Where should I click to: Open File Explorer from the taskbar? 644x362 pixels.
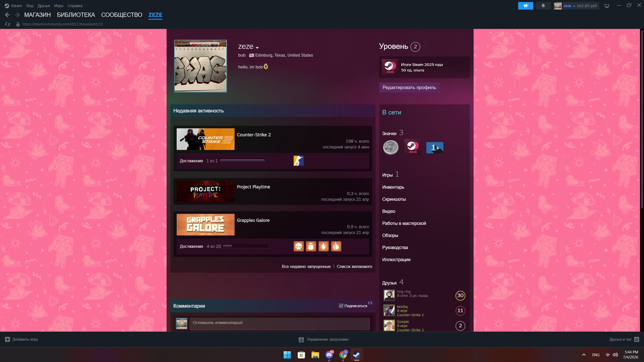(x=315, y=355)
